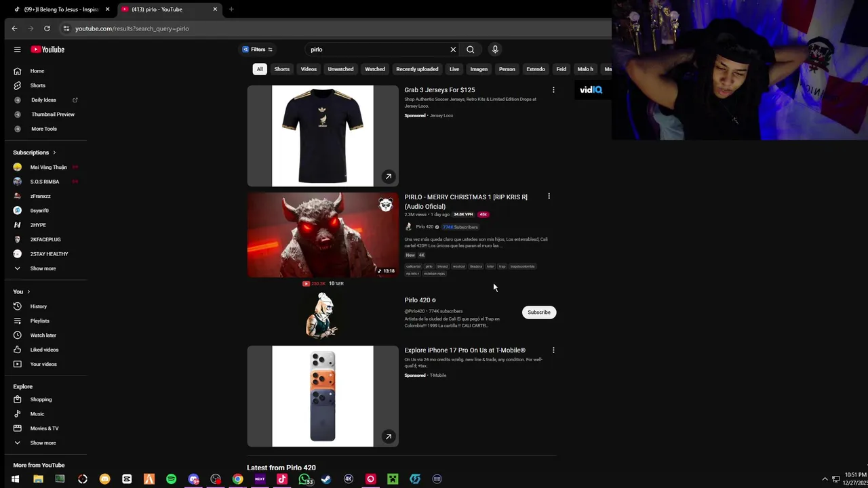
Task: Select the Watched filter chip
Action: (375, 69)
